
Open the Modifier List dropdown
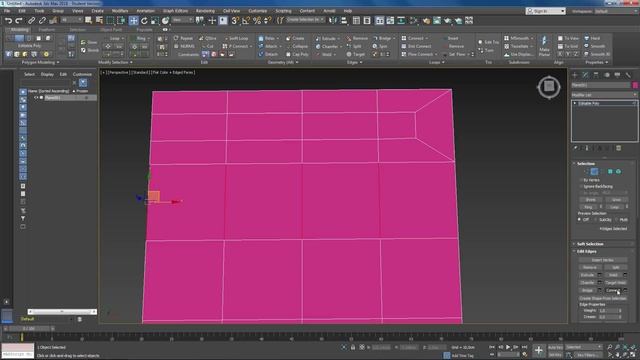click(604, 95)
